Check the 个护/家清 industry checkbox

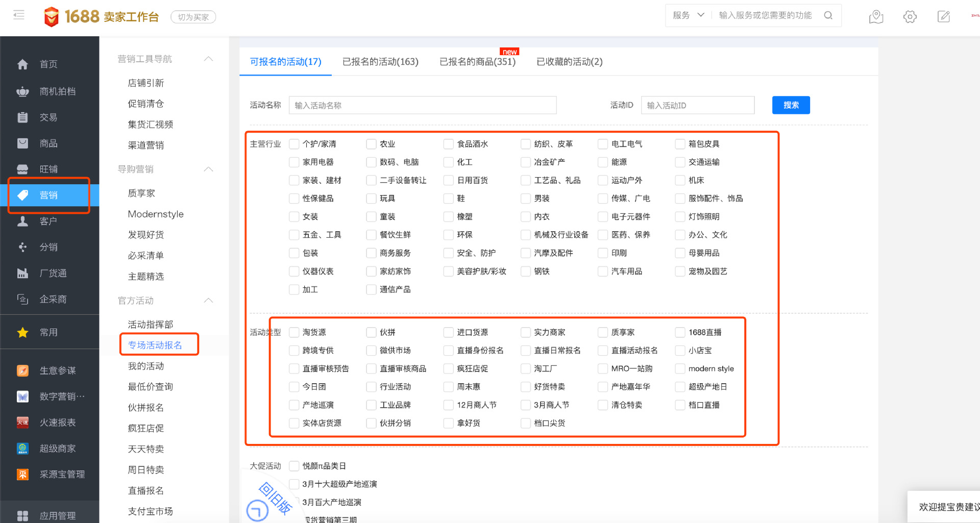tap(294, 144)
